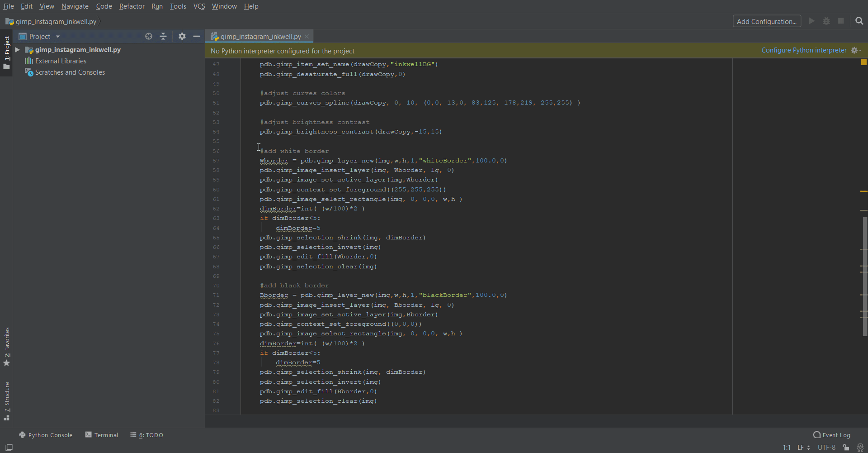Click the Stop square icon
Image resolution: width=868 pixels, height=453 pixels.
[841, 21]
